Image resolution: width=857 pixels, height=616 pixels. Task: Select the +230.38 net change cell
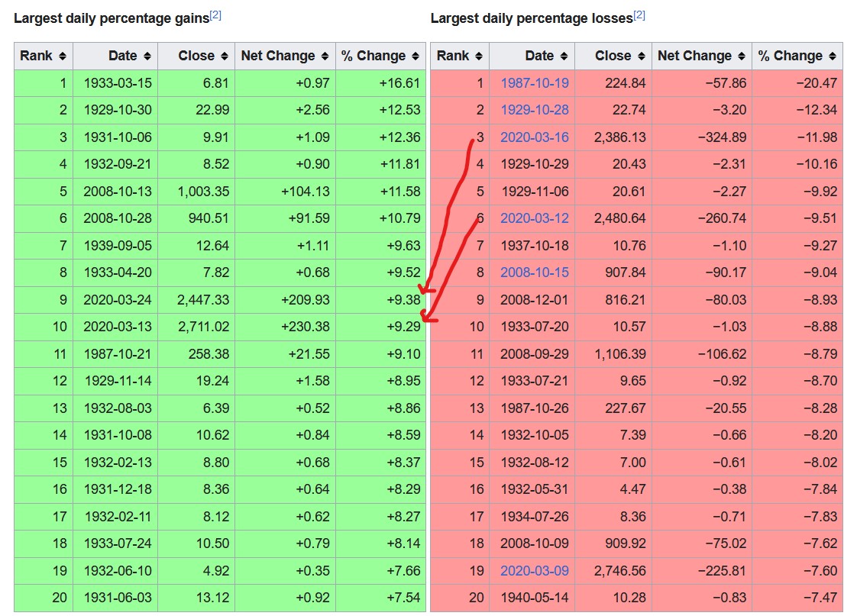(x=285, y=327)
